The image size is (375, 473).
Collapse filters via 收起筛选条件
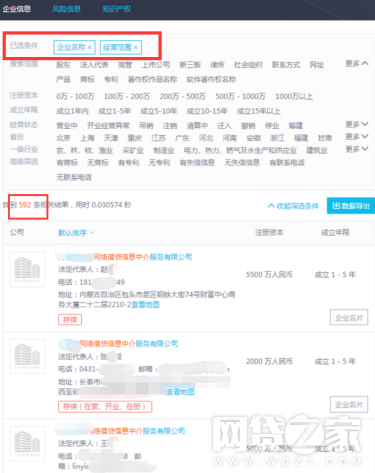tap(293, 206)
